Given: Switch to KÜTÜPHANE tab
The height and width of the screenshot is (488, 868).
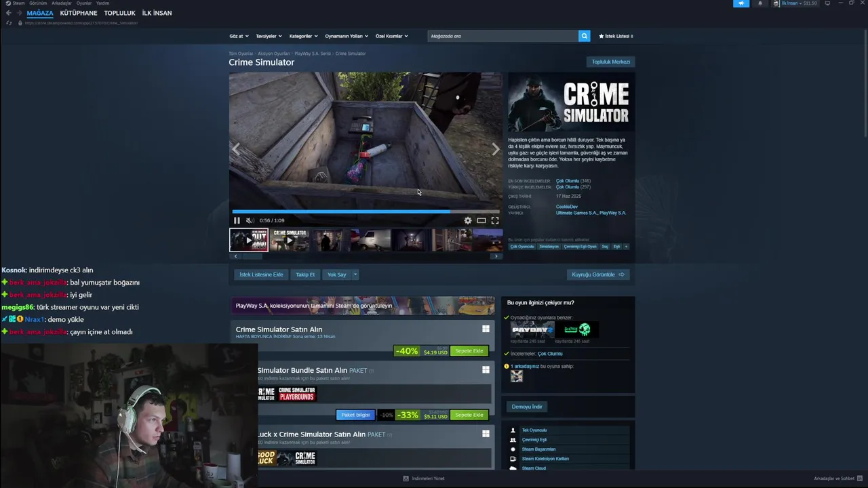Looking at the screenshot, I should pyautogui.click(x=79, y=13).
